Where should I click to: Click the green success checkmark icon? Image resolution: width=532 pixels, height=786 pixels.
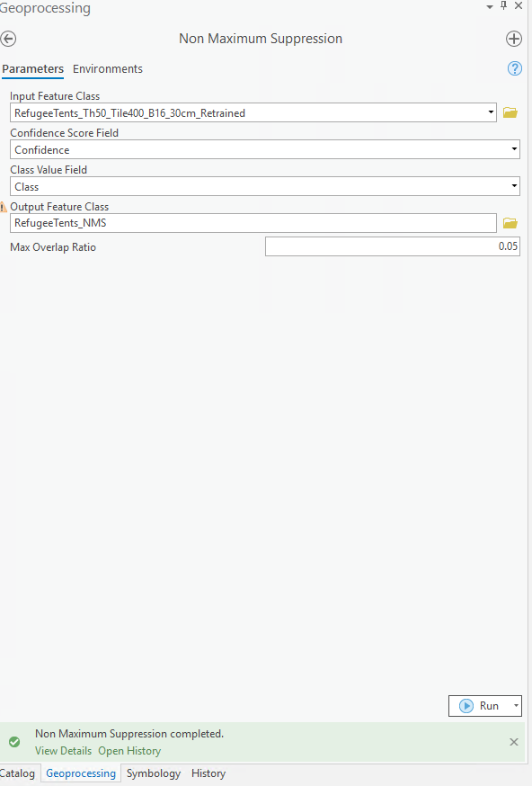13,740
